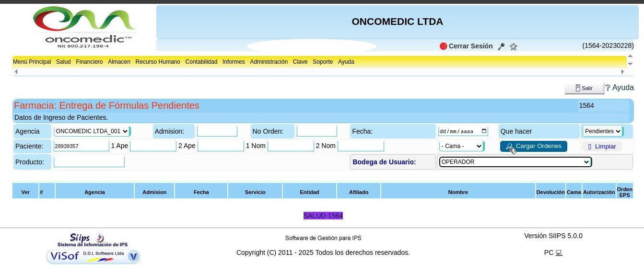
Task: Click the Limpiar button
Action: 602,147
